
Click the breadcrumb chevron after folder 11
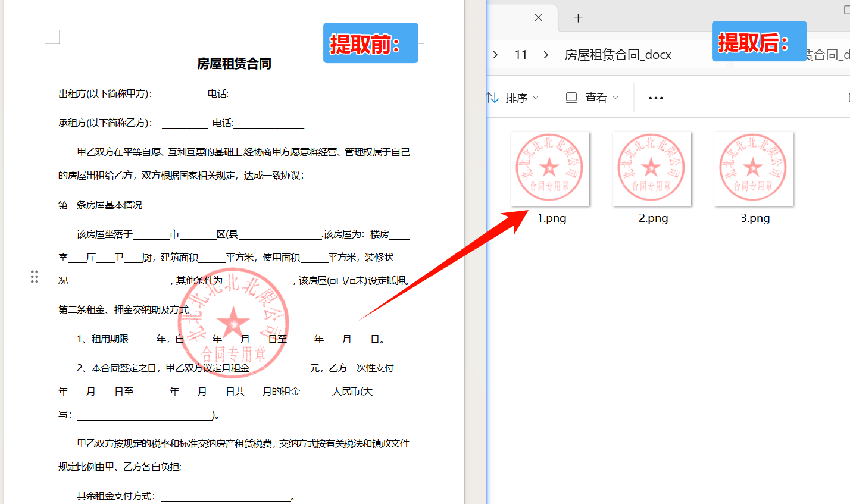click(545, 54)
